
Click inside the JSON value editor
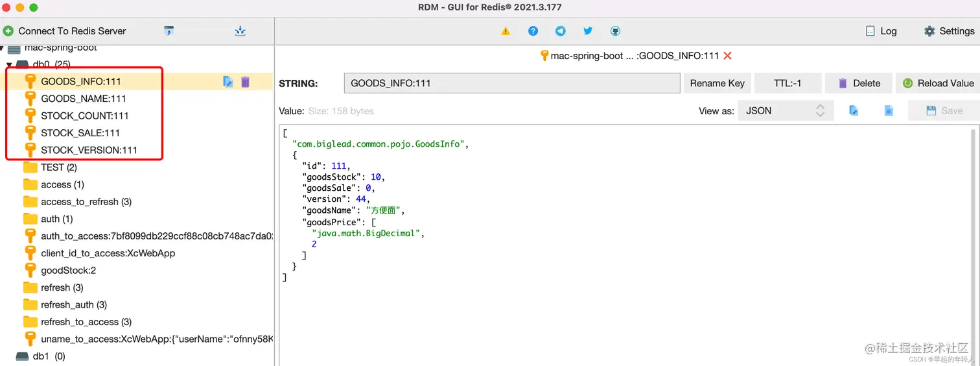(626, 244)
